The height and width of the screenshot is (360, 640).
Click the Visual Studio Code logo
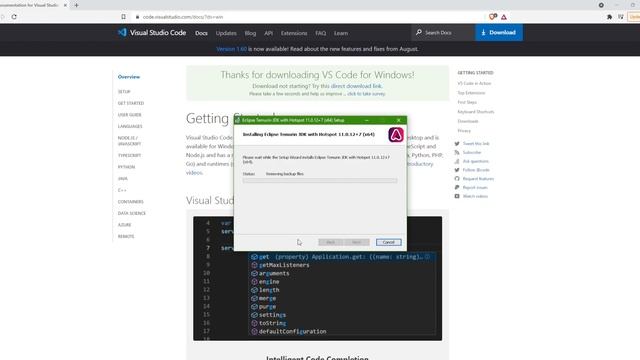point(152,33)
